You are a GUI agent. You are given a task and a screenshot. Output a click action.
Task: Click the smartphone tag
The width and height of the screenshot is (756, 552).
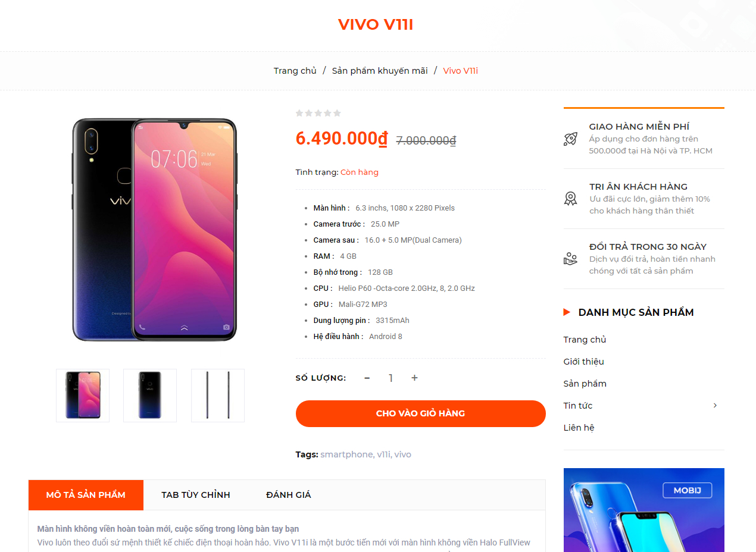346,454
